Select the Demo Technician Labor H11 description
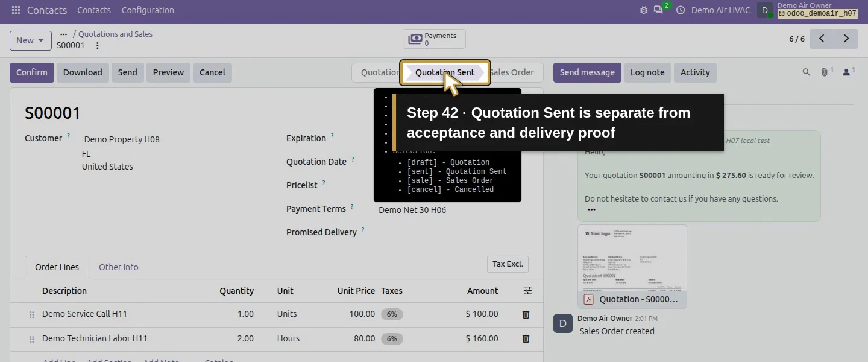 95,338
